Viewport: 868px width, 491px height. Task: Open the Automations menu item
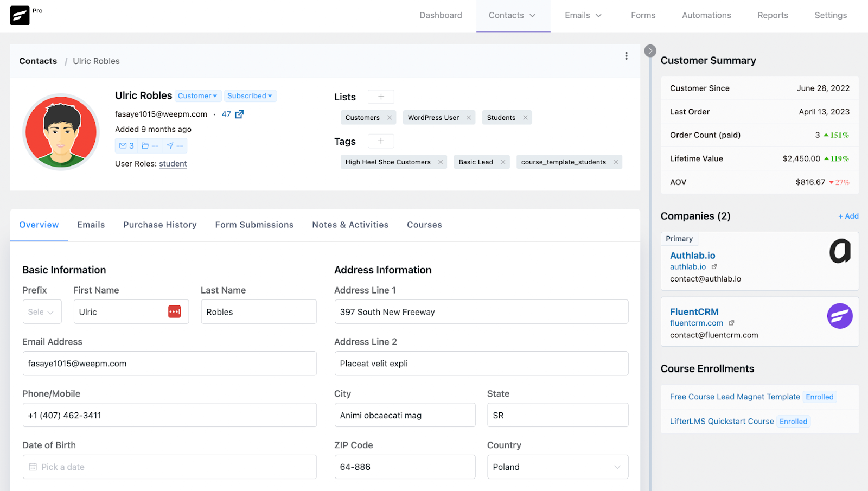[706, 16]
